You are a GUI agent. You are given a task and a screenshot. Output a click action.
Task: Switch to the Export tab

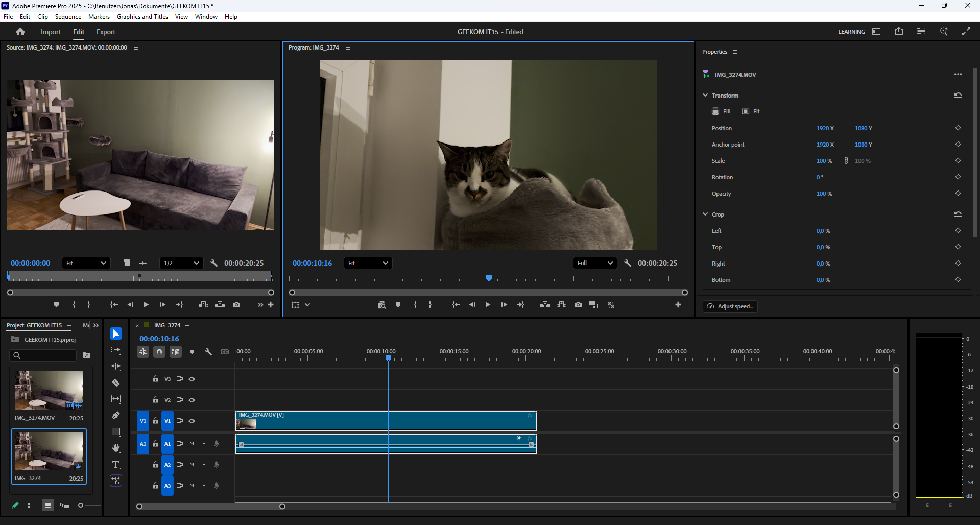(106, 32)
